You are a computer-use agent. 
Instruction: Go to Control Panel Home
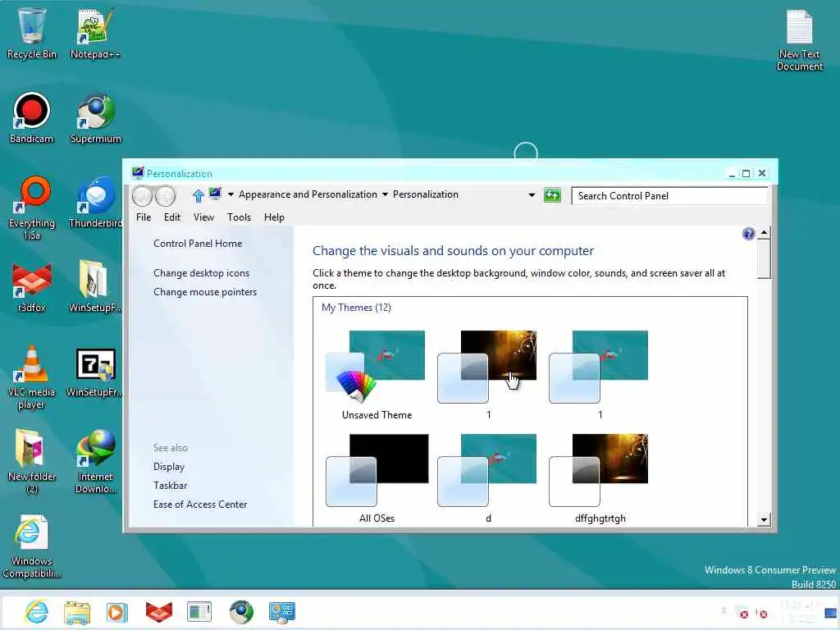[198, 243]
